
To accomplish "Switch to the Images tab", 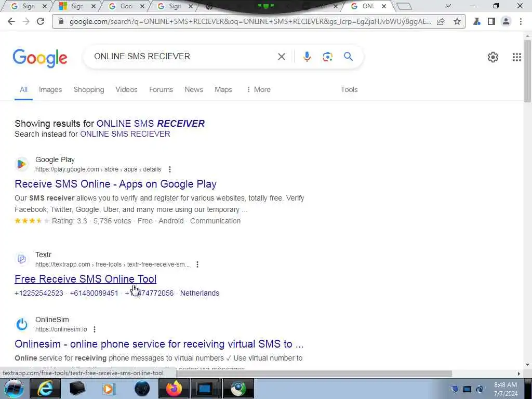I will pyautogui.click(x=50, y=89).
